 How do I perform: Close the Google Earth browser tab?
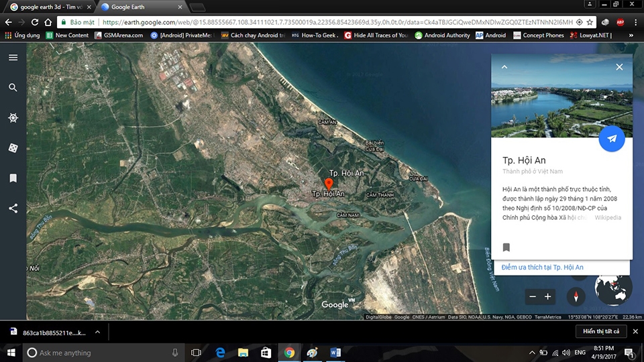pos(180,7)
